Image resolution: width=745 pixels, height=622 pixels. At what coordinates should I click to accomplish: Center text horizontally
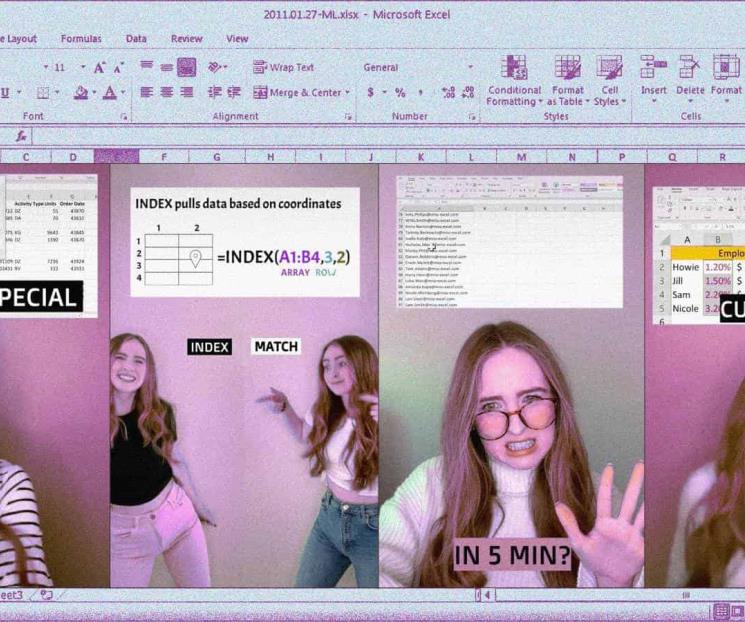[x=166, y=92]
